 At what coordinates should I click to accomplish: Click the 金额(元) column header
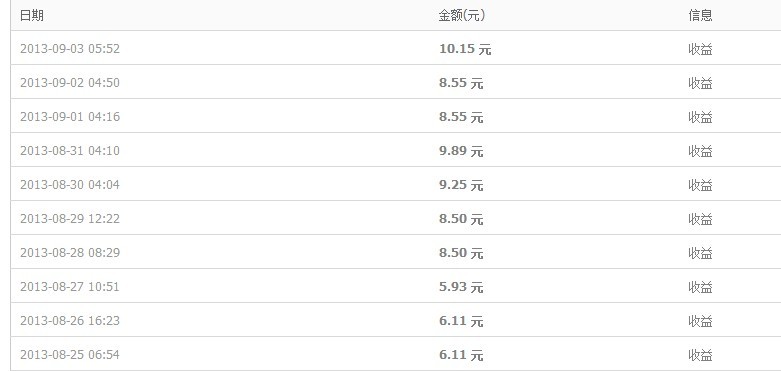click(x=462, y=15)
